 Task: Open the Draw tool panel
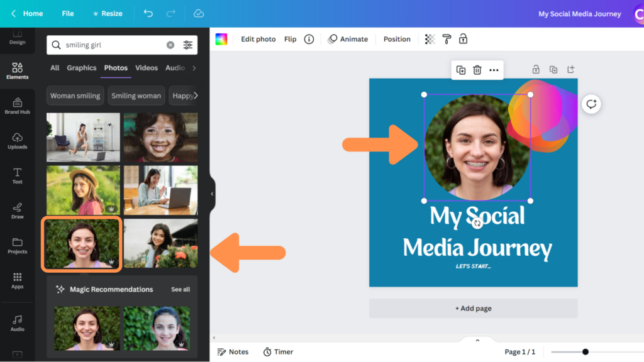tap(17, 211)
